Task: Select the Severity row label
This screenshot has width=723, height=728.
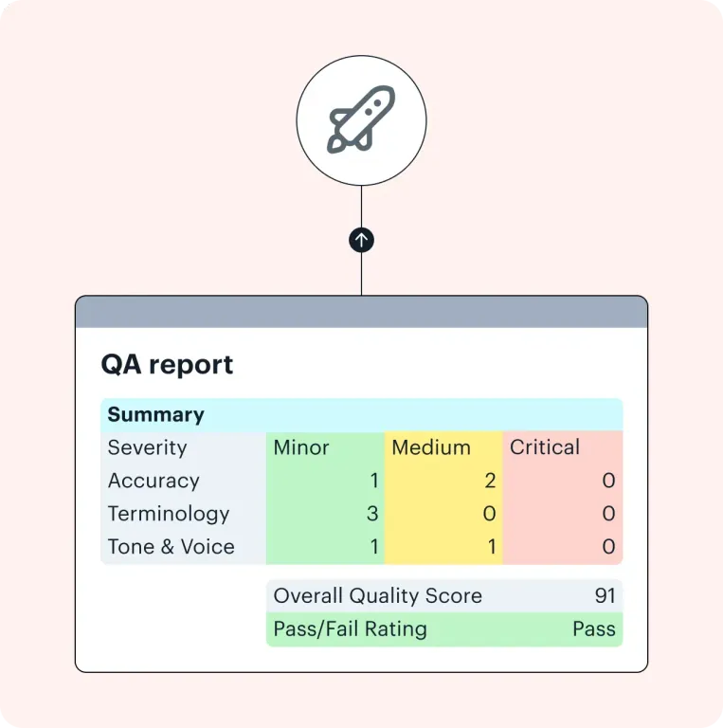Action: (x=147, y=447)
